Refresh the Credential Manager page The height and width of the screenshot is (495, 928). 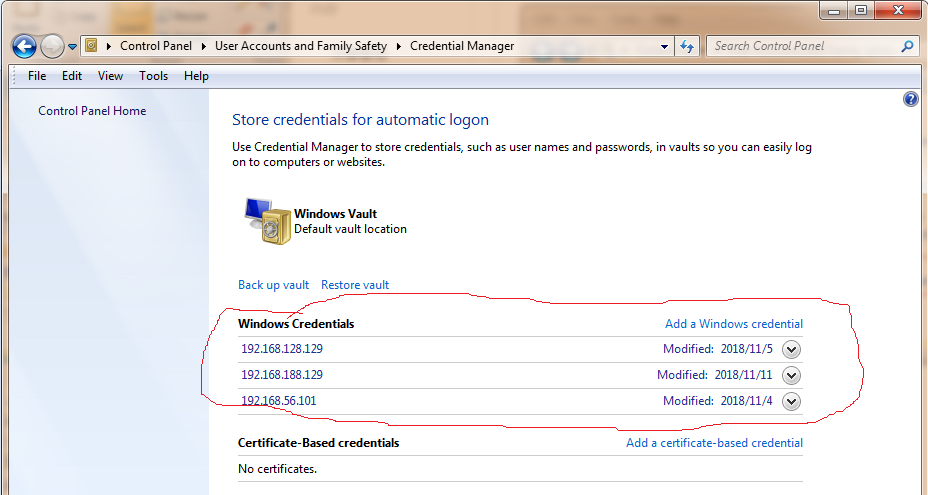pyautogui.click(x=687, y=46)
